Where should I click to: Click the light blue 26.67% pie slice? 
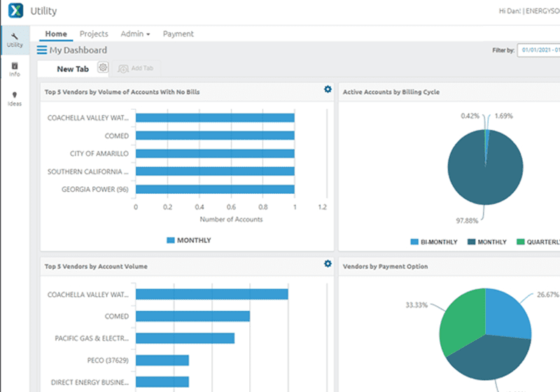point(505,314)
